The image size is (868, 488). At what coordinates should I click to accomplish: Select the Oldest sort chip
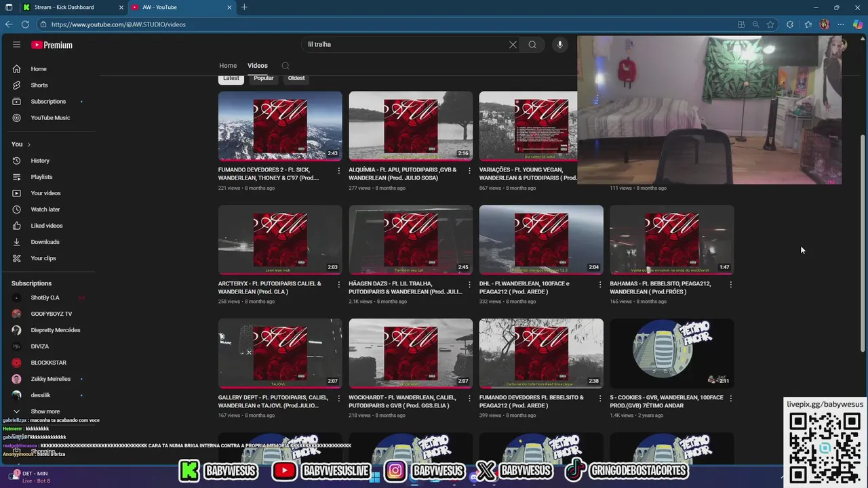click(x=296, y=78)
